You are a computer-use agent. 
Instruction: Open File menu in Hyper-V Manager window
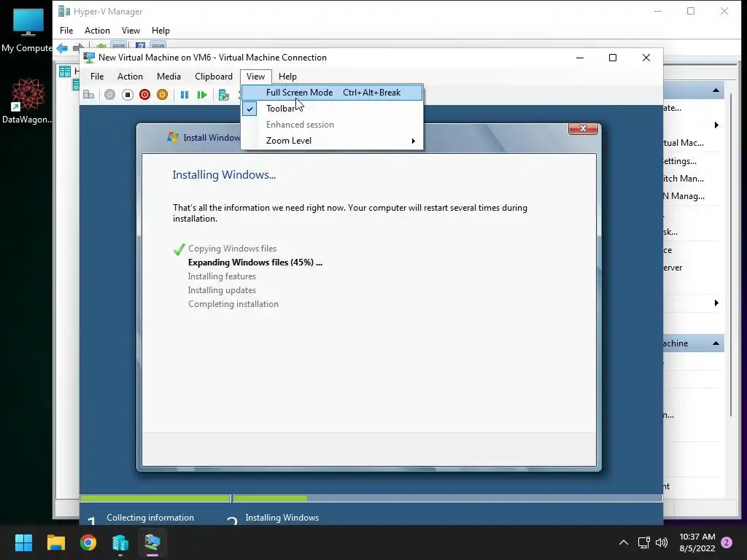(66, 31)
